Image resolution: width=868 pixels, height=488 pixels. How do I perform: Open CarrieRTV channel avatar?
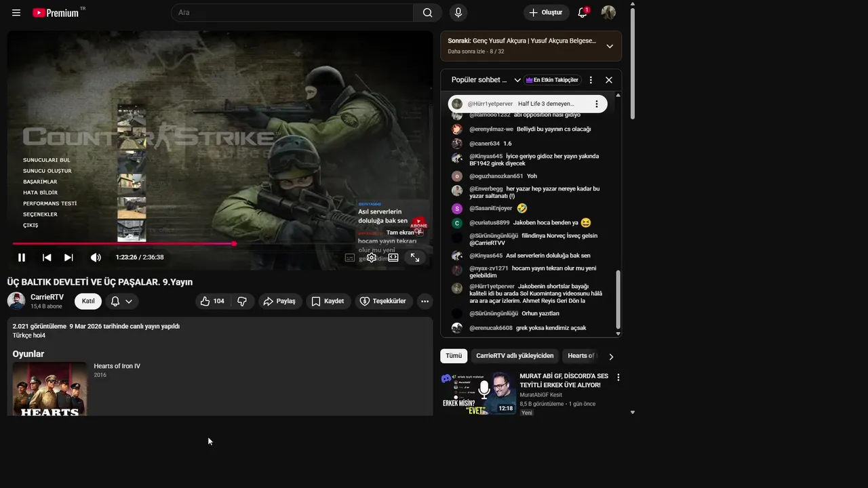pyautogui.click(x=16, y=301)
